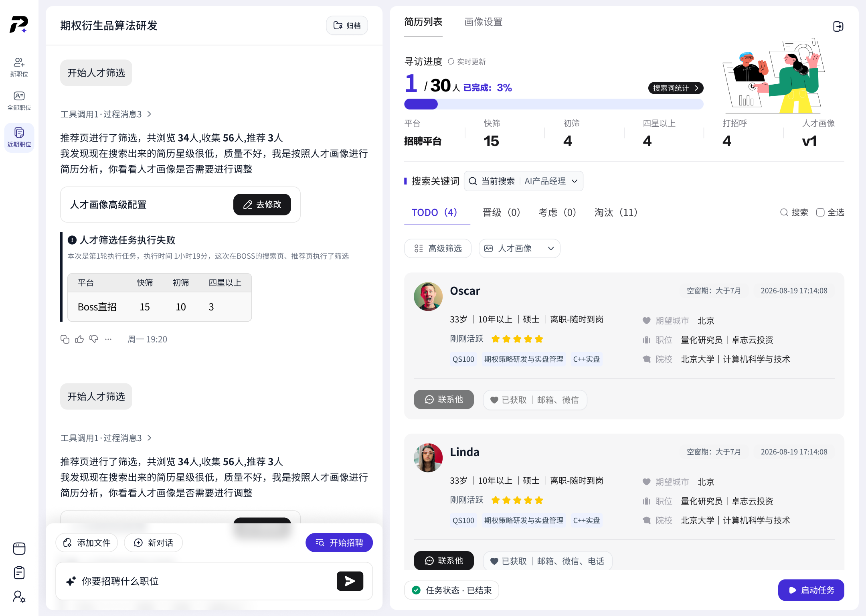Switch to the 画像设置 tab
The image size is (866, 616).
[483, 22]
